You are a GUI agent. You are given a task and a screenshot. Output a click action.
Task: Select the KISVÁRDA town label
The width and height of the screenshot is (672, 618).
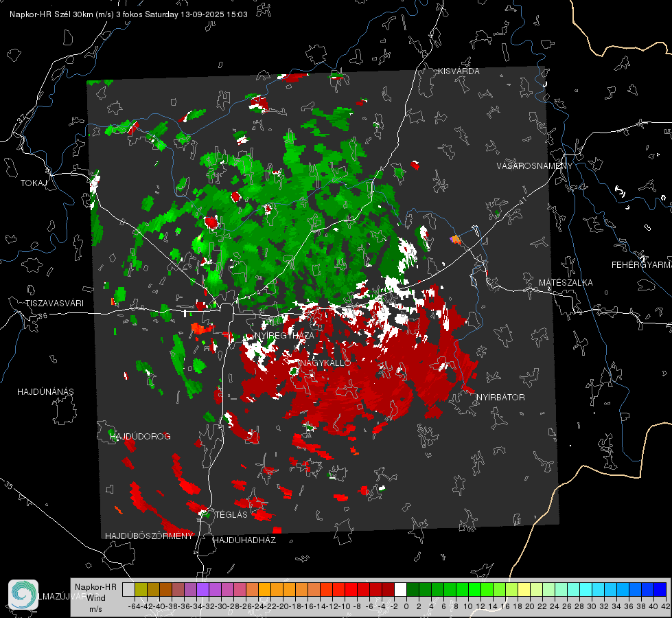[459, 71]
